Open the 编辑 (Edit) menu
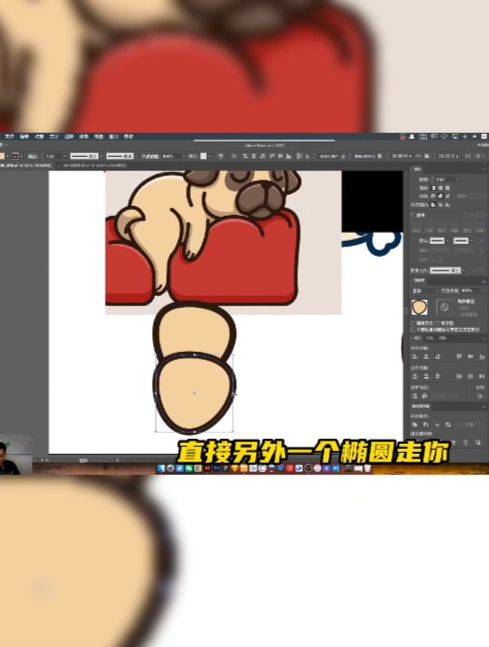Screen dimensions: 489x647 pos(24,137)
